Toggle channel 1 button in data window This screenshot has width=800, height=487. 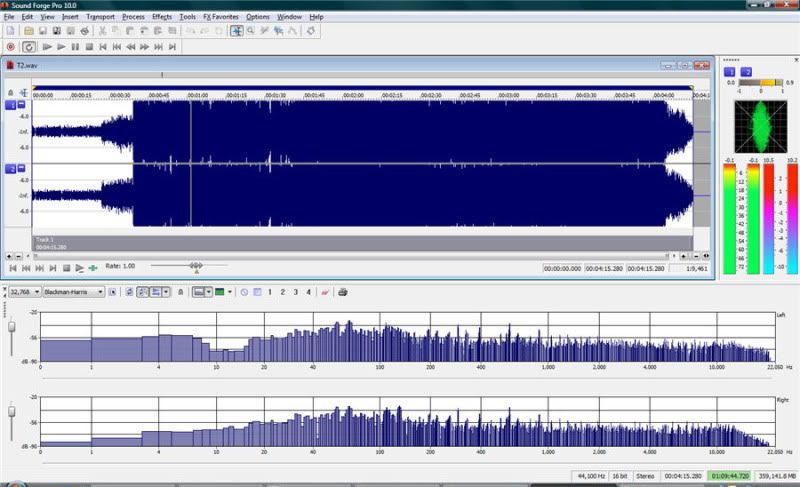click(10, 105)
